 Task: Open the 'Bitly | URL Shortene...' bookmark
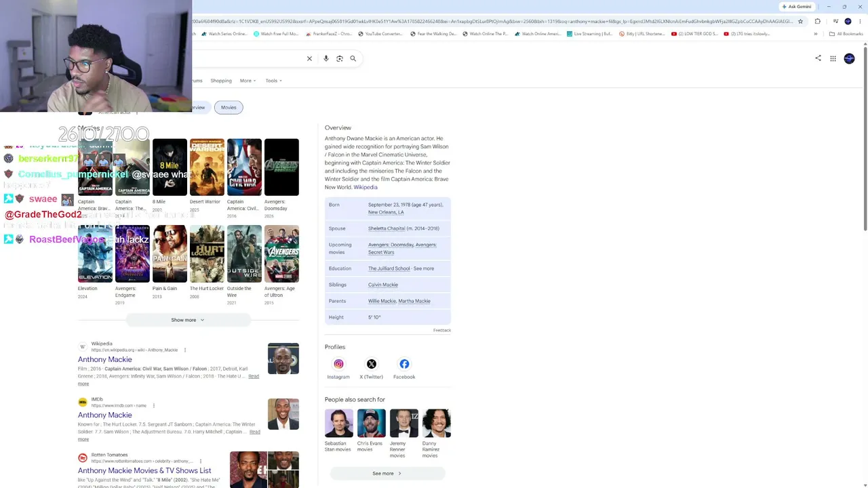point(642,34)
